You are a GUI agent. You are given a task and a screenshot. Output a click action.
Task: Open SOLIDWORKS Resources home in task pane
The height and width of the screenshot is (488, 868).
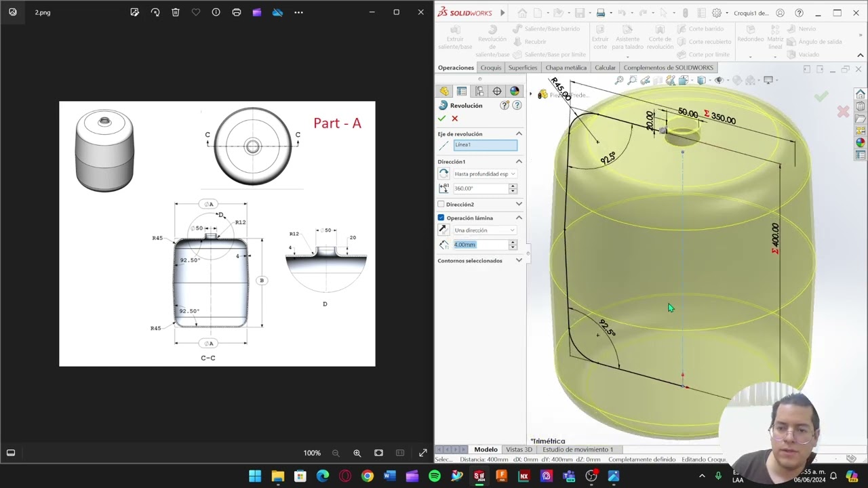click(x=861, y=94)
